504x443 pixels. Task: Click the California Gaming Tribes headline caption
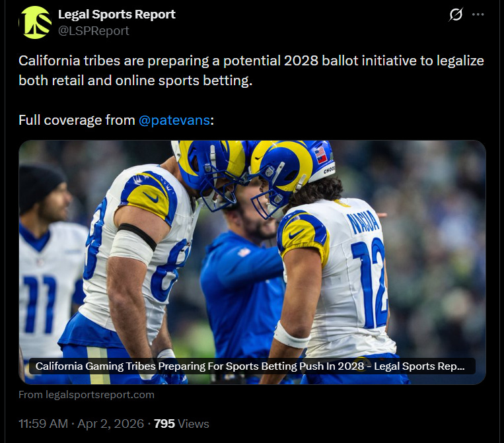(250, 366)
